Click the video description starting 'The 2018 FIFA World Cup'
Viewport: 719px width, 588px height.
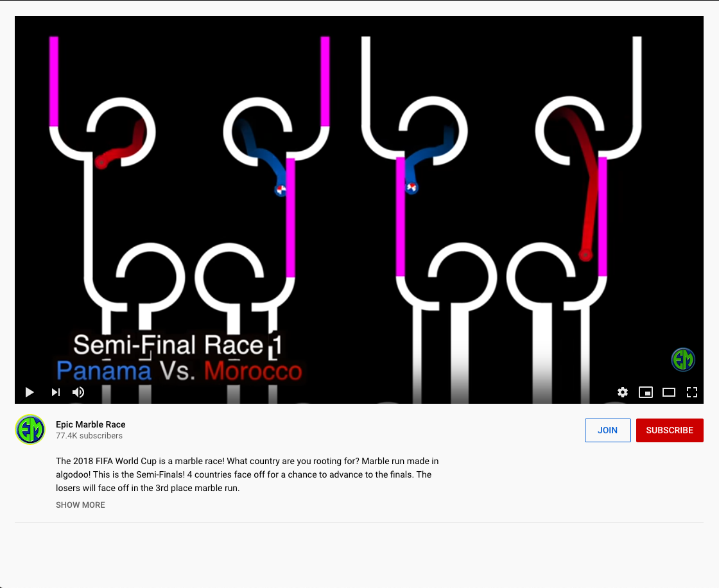click(247, 474)
